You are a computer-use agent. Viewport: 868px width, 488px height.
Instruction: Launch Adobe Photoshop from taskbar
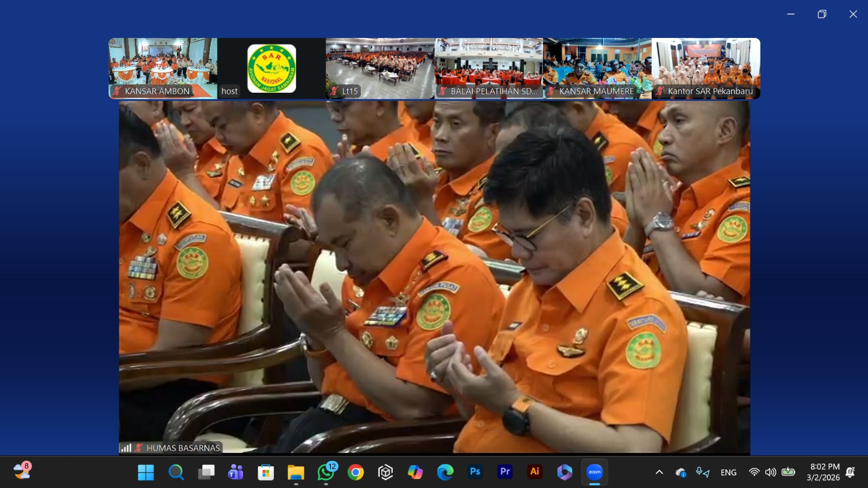pyautogui.click(x=475, y=472)
